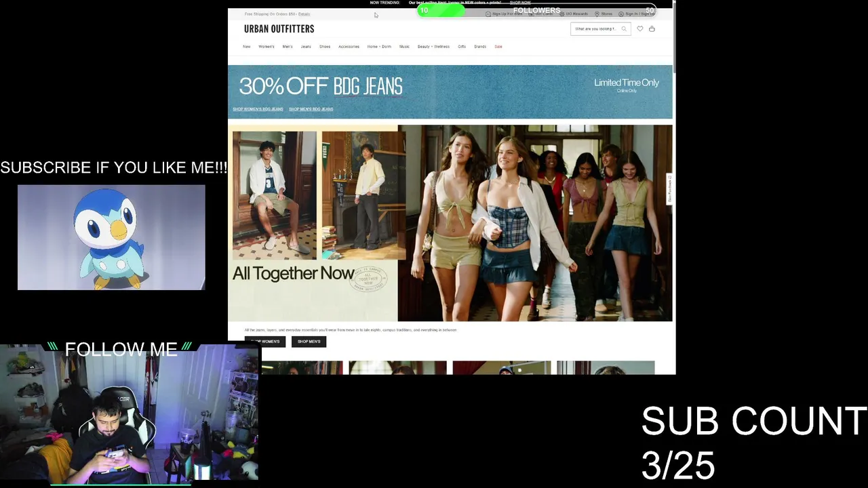This screenshot has width=868, height=488.
Task: Click the Shop Women's button
Action: (265, 342)
